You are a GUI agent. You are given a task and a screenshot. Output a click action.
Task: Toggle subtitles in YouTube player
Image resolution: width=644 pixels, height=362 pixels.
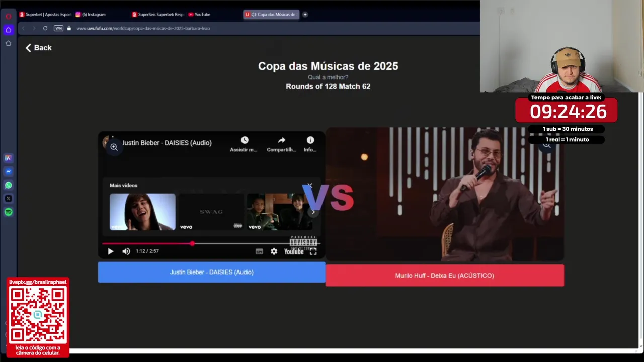tap(259, 251)
